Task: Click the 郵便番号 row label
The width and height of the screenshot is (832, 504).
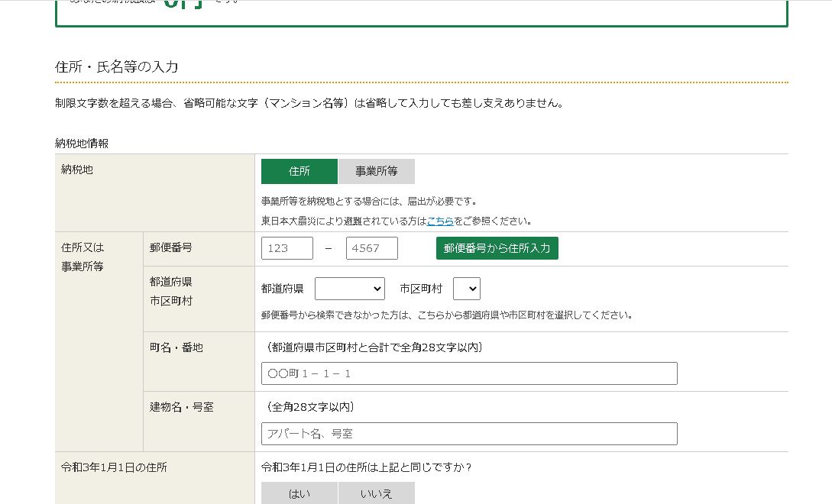Action: click(170, 247)
